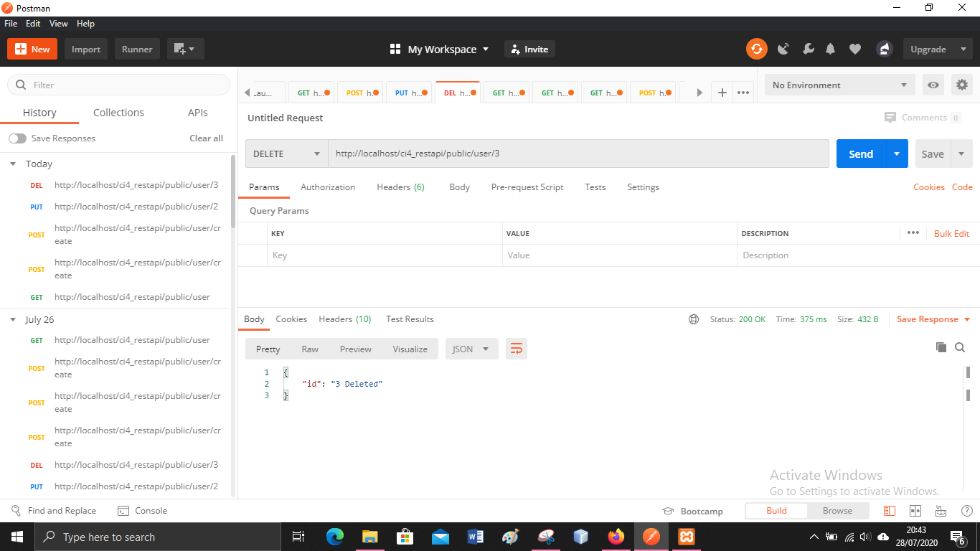Open Save Response dropdown
This screenshot has height=551, width=980.
tap(933, 319)
